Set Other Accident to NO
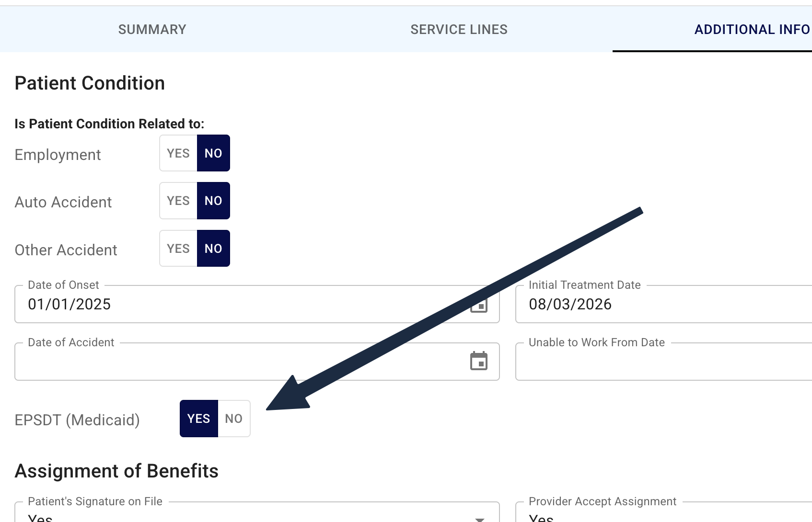Viewport: 812px width, 522px height. pos(213,249)
